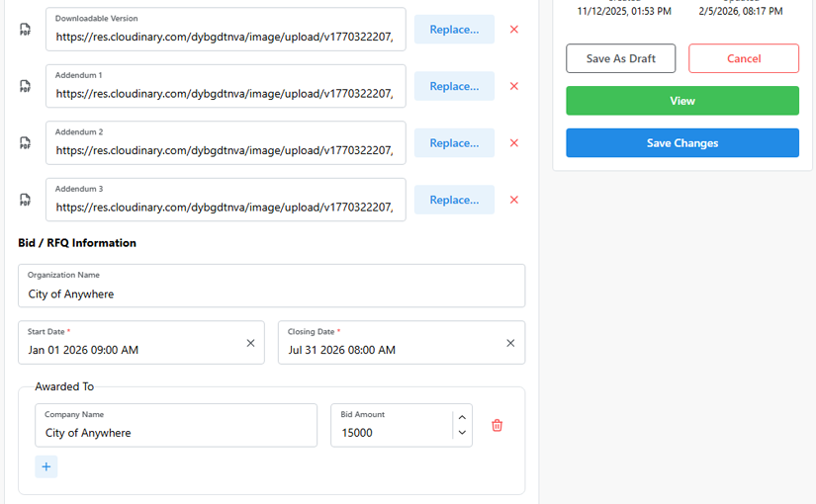Click the Awarded To group label
The image size is (816, 504).
(64, 386)
